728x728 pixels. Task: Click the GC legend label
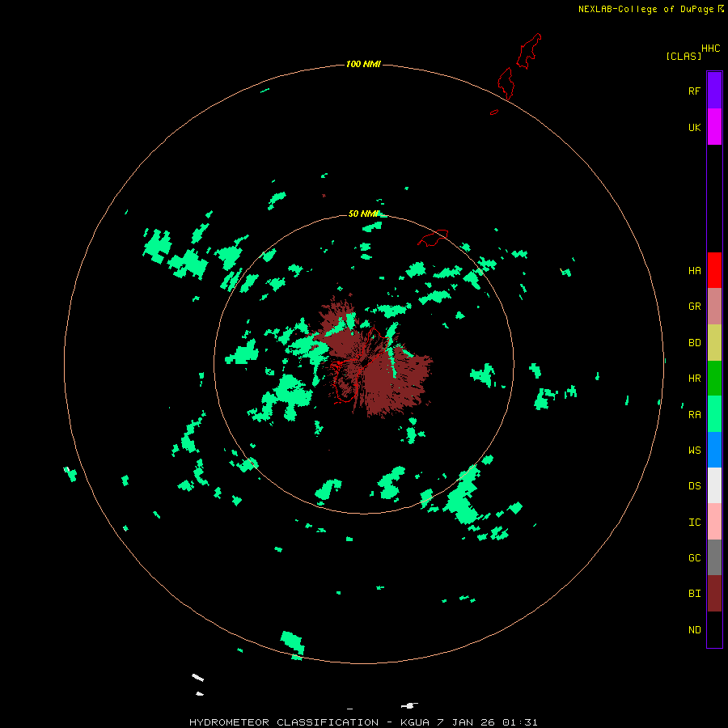tap(694, 558)
